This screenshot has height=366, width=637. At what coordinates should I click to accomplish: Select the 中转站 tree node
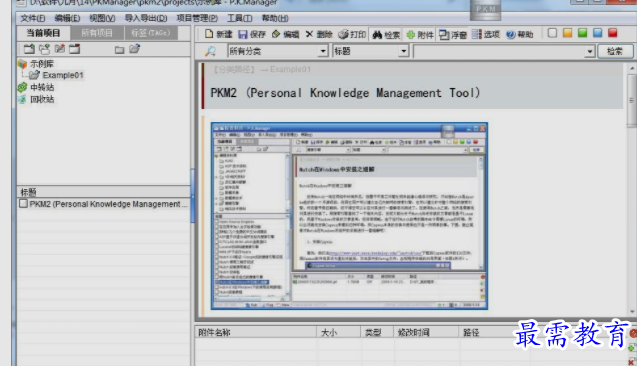coord(42,87)
